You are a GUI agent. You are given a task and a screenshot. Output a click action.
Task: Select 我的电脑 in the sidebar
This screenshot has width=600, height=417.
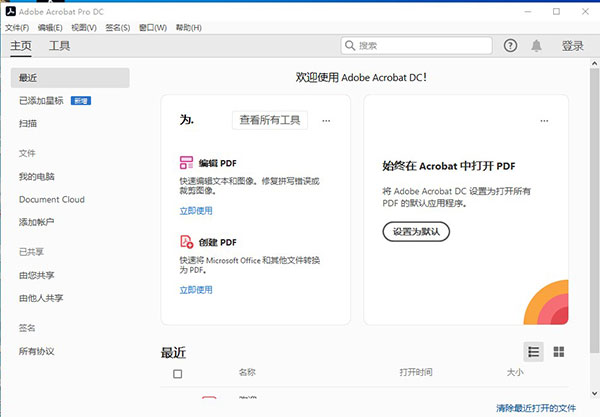(37, 176)
